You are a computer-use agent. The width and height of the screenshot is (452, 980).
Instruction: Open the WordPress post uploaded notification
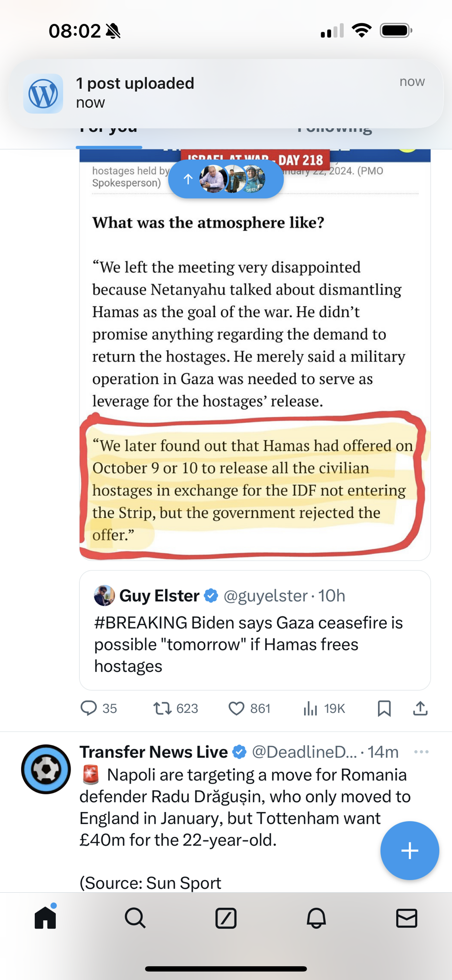[x=226, y=93]
